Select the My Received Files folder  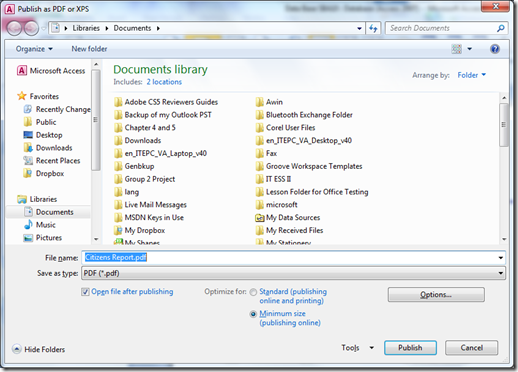tap(289, 230)
